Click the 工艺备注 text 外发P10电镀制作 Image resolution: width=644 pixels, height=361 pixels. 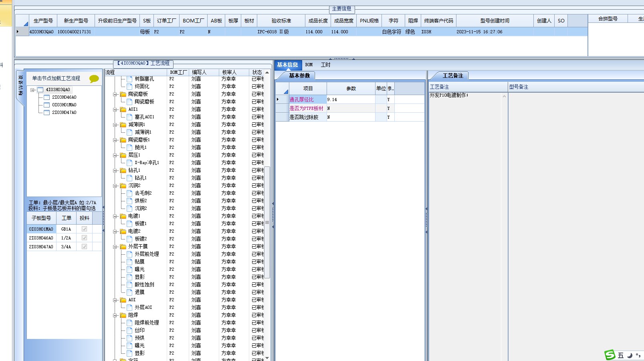449,95
